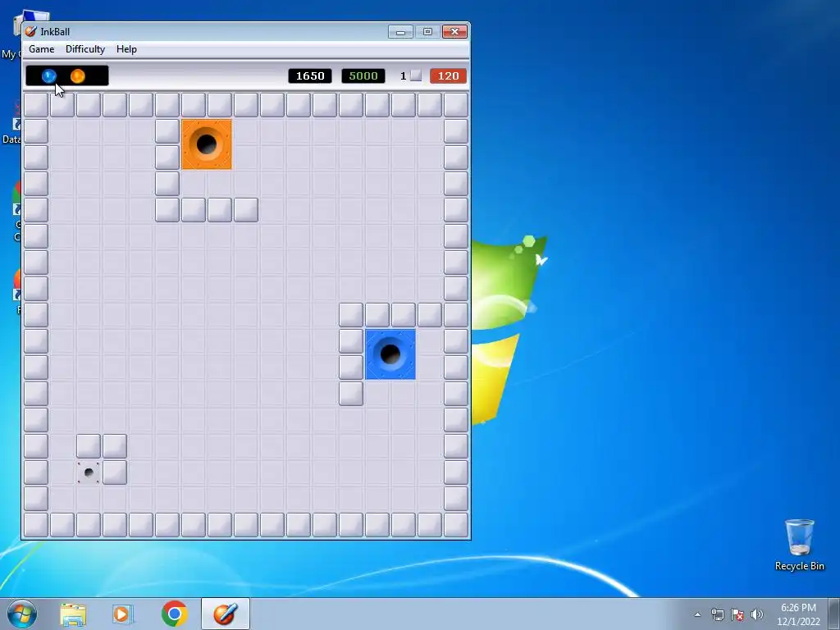The height and width of the screenshot is (630, 840).
Task: Close the InkBall window
Action: click(x=454, y=32)
